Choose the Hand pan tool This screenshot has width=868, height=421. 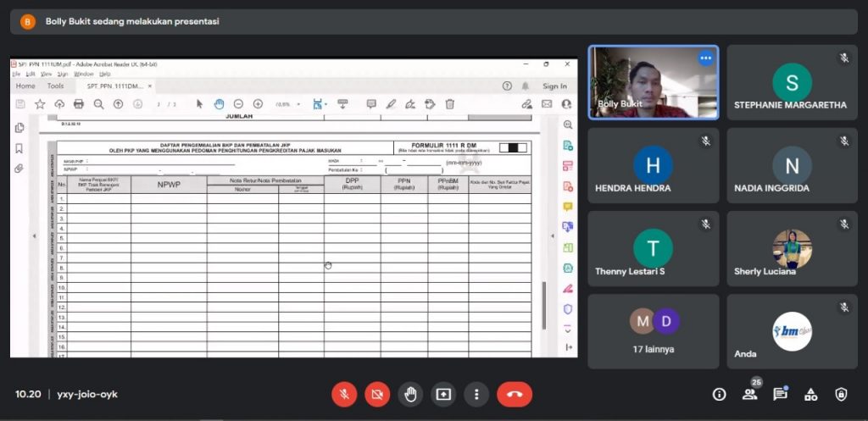click(220, 104)
